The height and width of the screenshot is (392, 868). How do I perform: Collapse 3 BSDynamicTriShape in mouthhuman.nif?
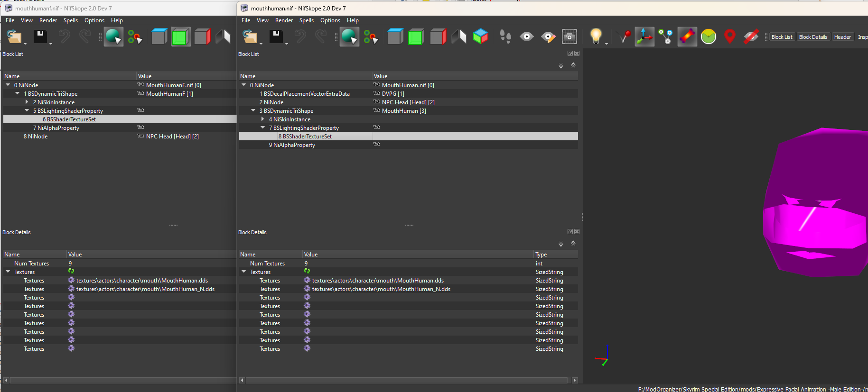click(x=253, y=110)
